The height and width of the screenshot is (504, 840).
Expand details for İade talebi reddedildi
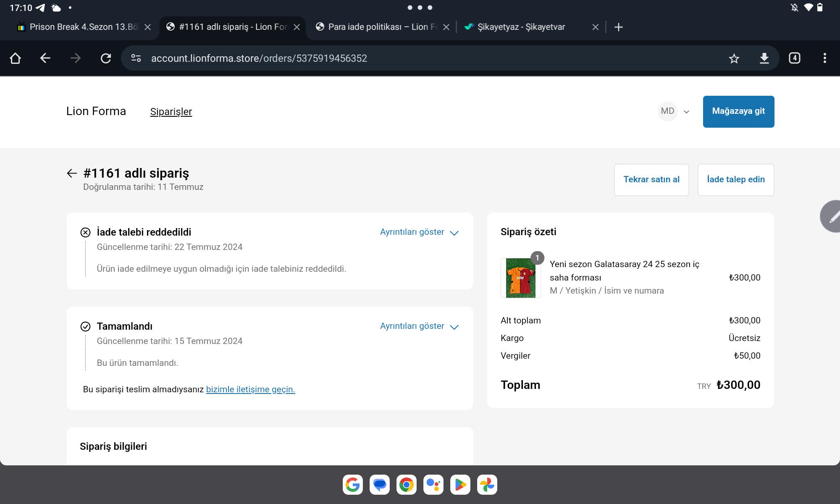419,232
